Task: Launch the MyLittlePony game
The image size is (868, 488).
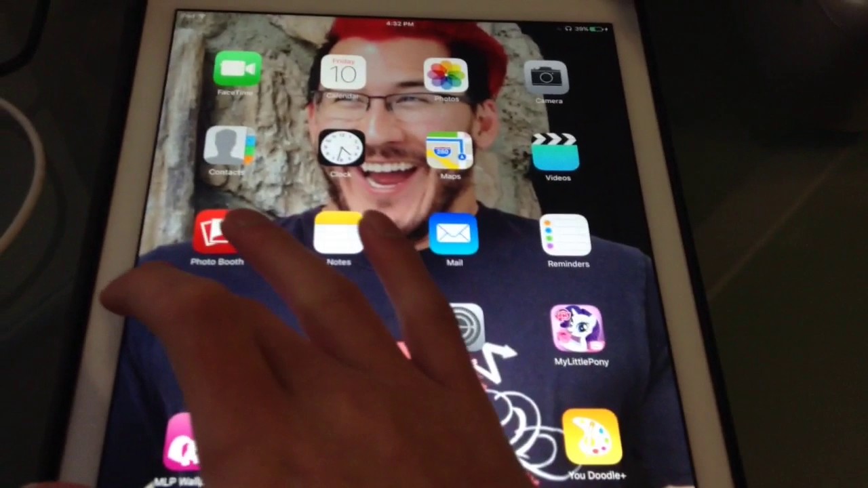Action: click(x=578, y=329)
